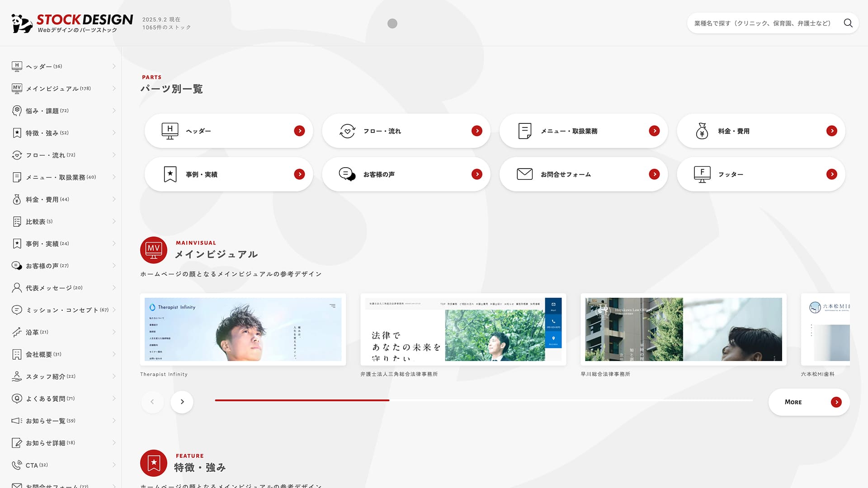This screenshot has width=868, height=488.
Task: Click the 沿革 growth arrow icon in sidebar
Action: (17, 332)
